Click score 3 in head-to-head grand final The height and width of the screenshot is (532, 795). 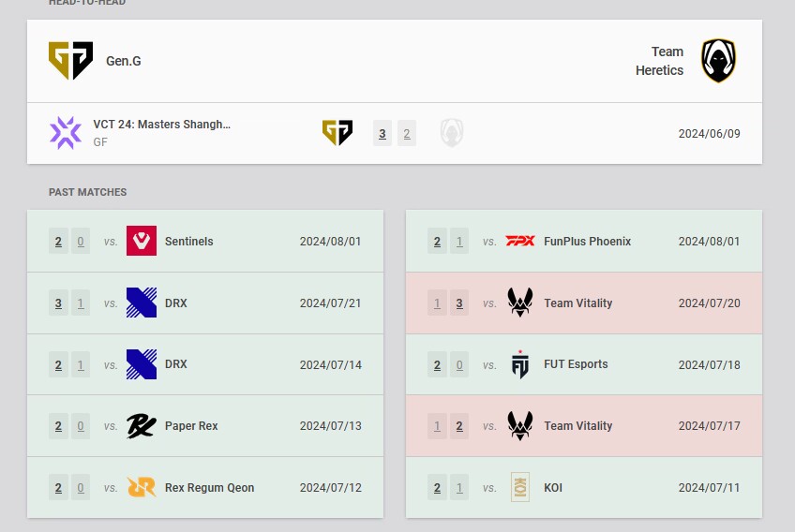coord(382,133)
